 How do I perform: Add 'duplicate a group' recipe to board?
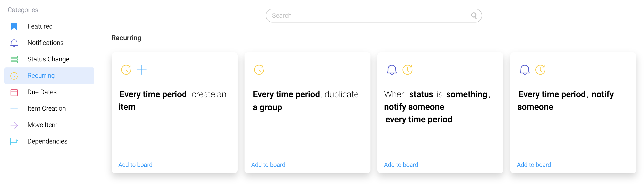(268, 165)
